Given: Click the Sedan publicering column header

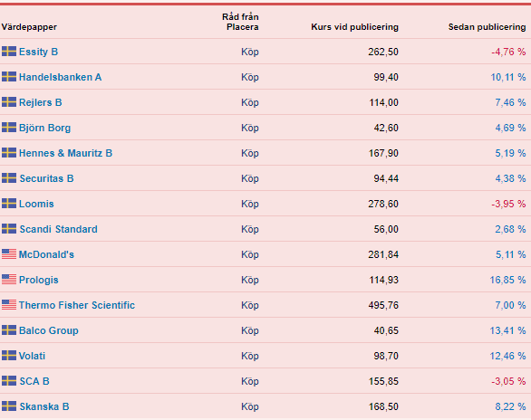Looking at the screenshot, I should point(487,27).
